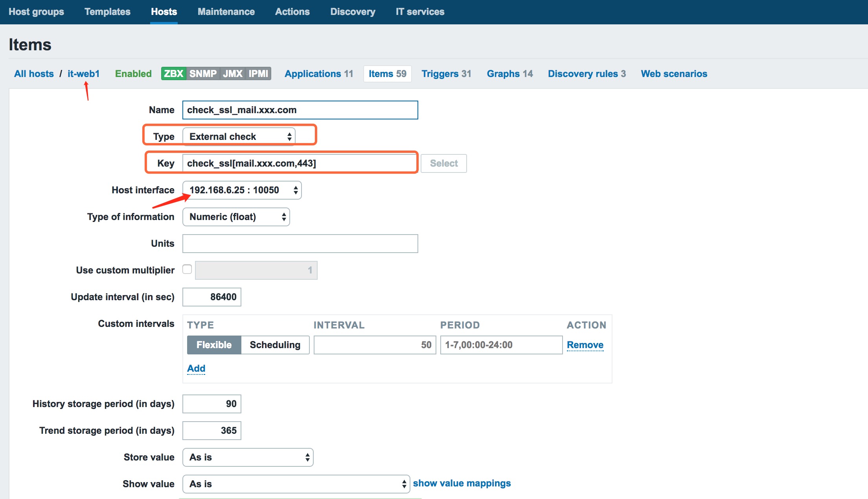
Task: Select the Flexible interval type
Action: coord(214,345)
